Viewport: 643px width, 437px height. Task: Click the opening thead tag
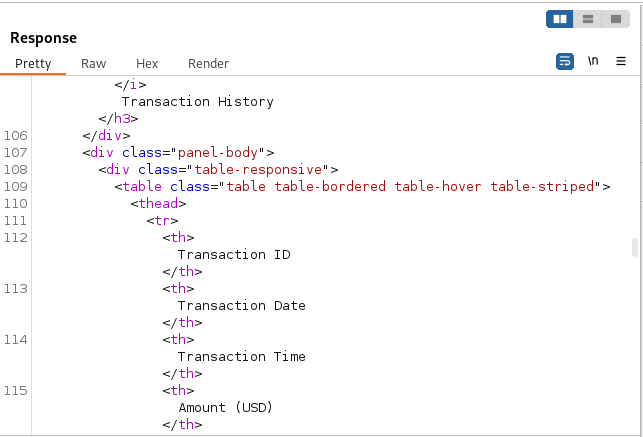point(158,203)
